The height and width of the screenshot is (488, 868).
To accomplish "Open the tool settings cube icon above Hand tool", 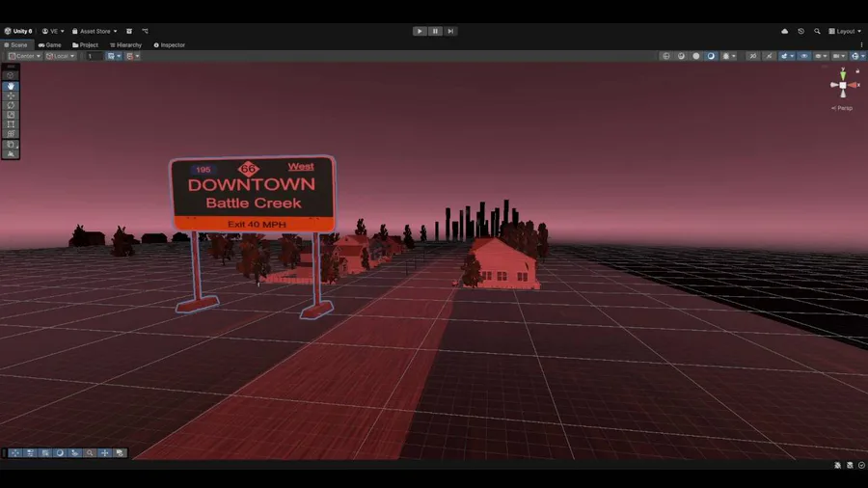I will coord(11,75).
